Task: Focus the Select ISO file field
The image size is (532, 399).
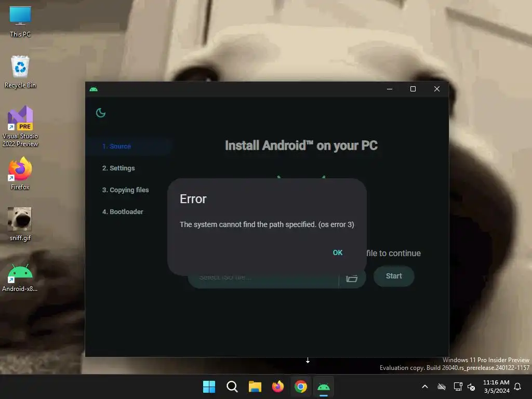Action: pos(263,279)
